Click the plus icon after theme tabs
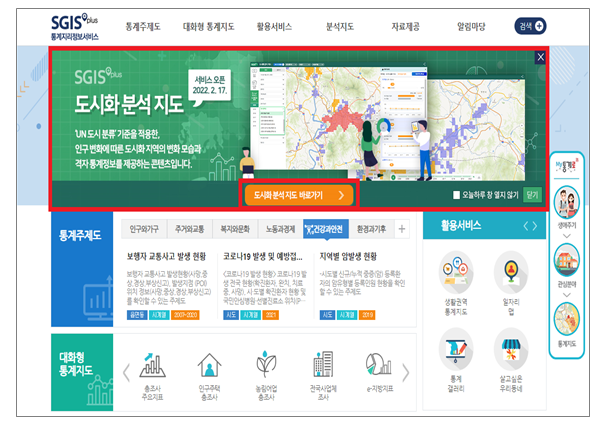 (402, 229)
